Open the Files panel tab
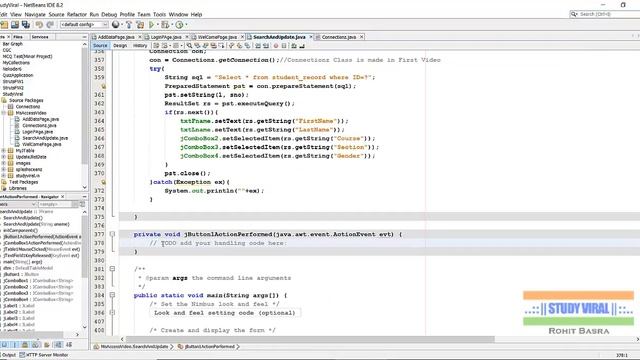The image size is (640, 360). tap(18, 37)
